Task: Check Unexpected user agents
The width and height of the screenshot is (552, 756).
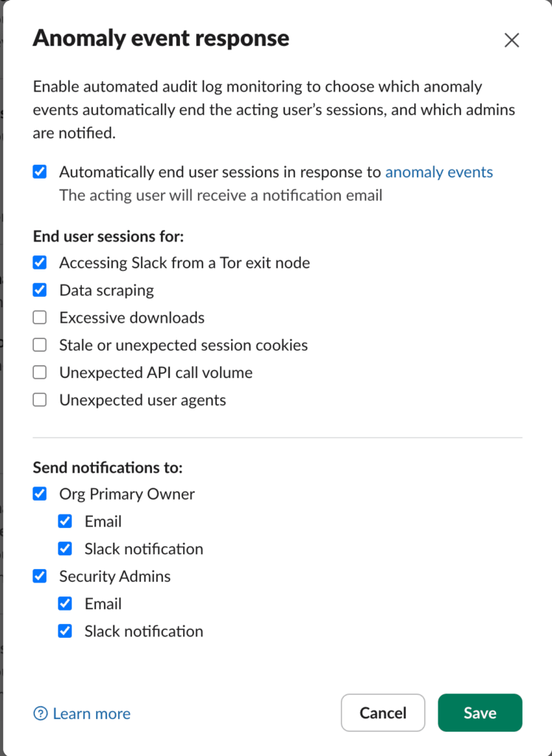Action: (39, 399)
